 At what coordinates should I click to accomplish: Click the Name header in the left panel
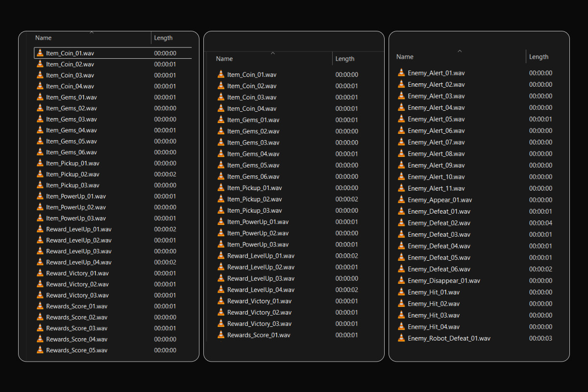(x=43, y=38)
